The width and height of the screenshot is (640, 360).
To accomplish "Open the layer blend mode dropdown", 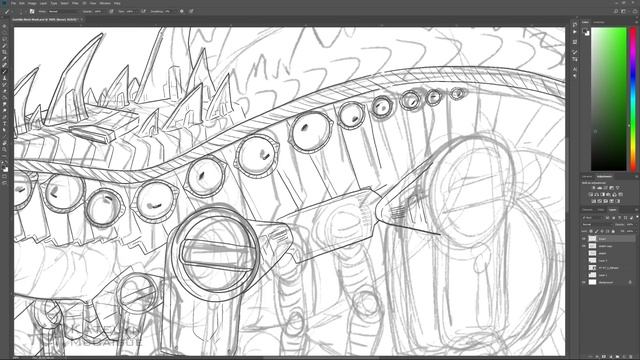I will [x=598, y=224].
